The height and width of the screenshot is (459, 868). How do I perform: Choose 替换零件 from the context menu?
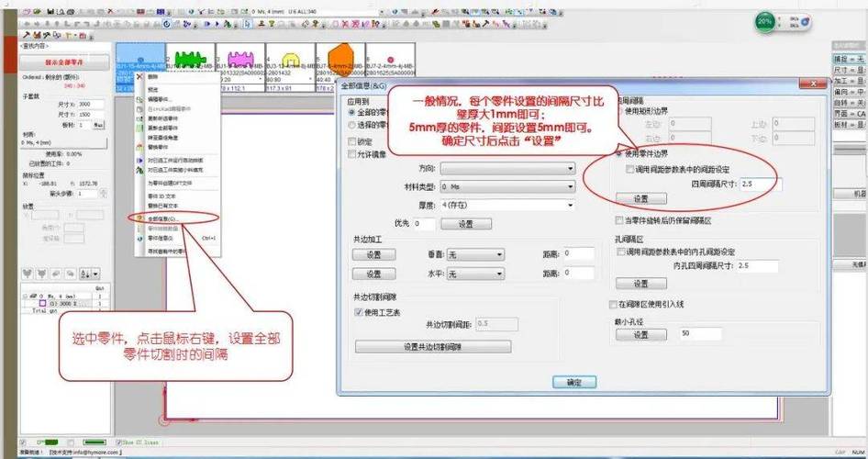coord(158,147)
